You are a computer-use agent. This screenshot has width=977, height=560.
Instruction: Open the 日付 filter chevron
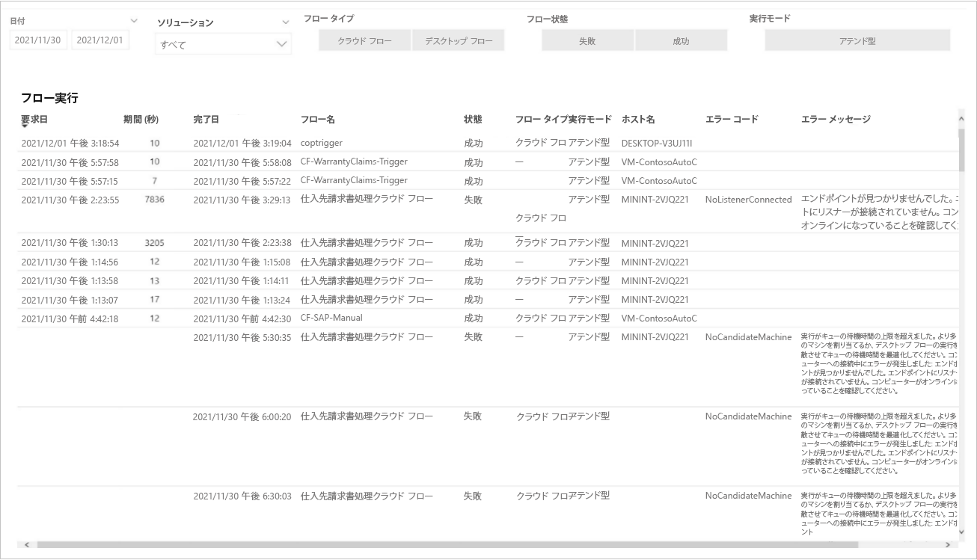click(x=134, y=21)
